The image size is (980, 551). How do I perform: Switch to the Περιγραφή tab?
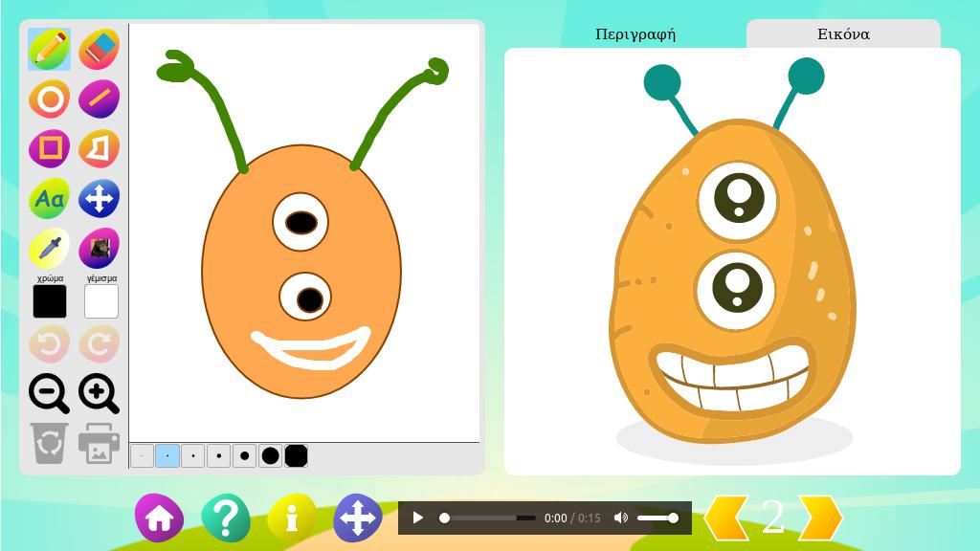(x=635, y=34)
